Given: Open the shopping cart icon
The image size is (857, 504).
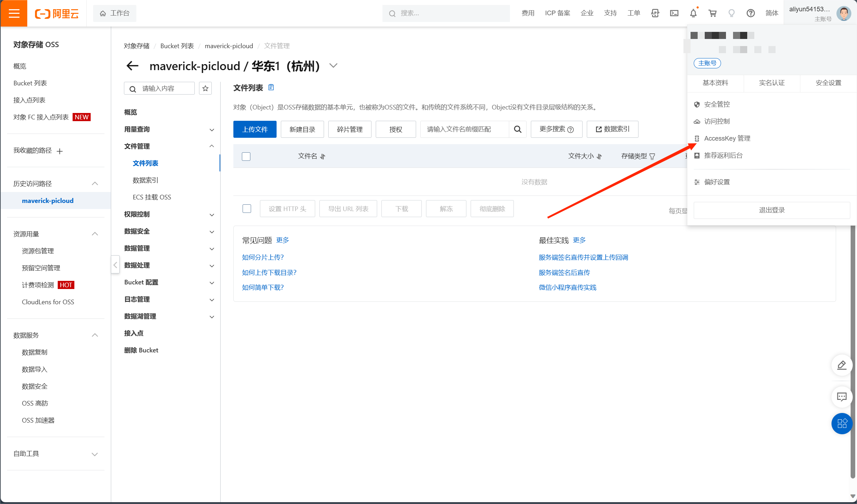Looking at the screenshot, I should coord(712,13).
